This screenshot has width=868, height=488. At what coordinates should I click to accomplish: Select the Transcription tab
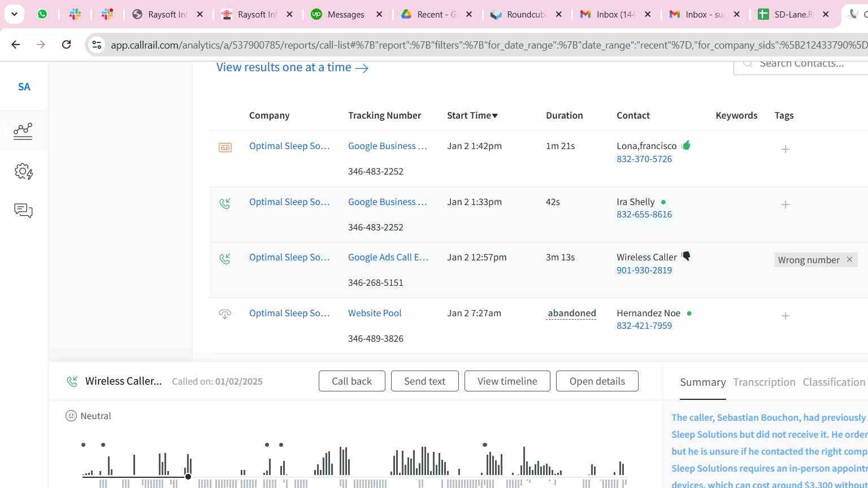764,382
